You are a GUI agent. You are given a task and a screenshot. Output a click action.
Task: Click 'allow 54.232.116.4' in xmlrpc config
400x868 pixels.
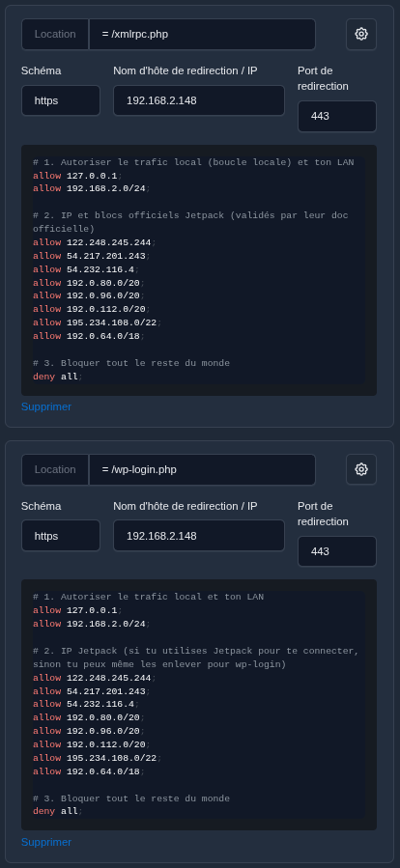(x=86, y=269)
